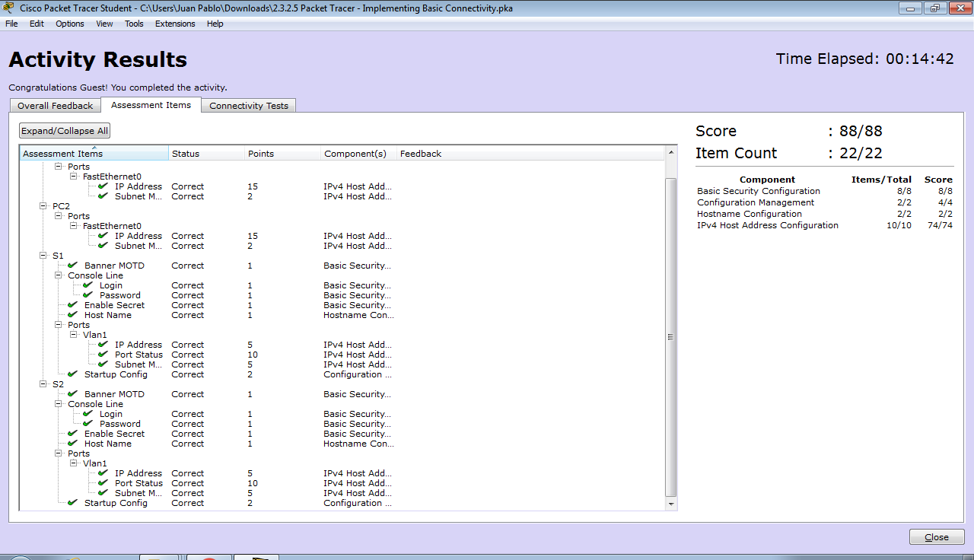This screenshot has height=560, width=974.
Task: Collapse the PC2 tree node
Action: click(x=43, y=205)
